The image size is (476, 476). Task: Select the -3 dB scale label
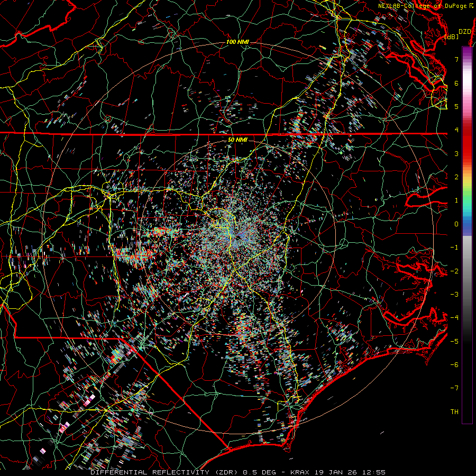(454, 295)
